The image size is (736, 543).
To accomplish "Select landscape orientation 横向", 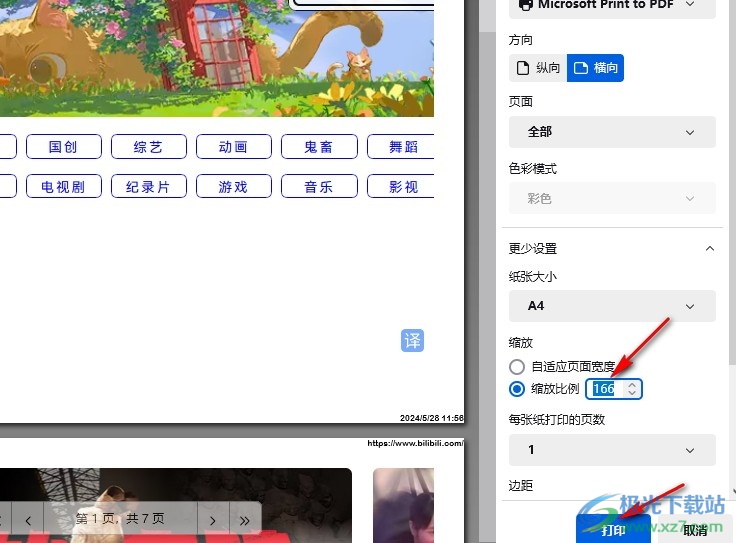I will coord(595,68).
